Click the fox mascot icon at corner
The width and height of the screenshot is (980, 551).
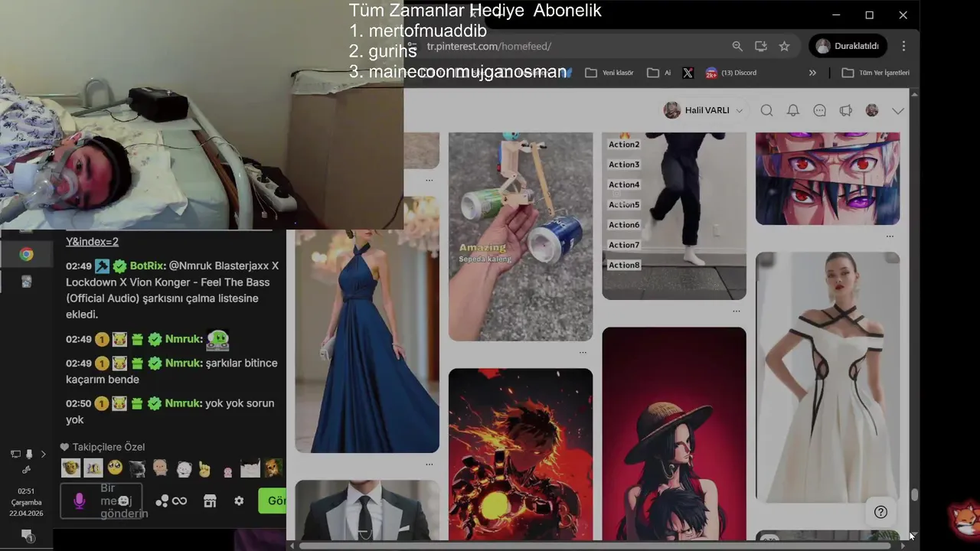click(964, 520)
